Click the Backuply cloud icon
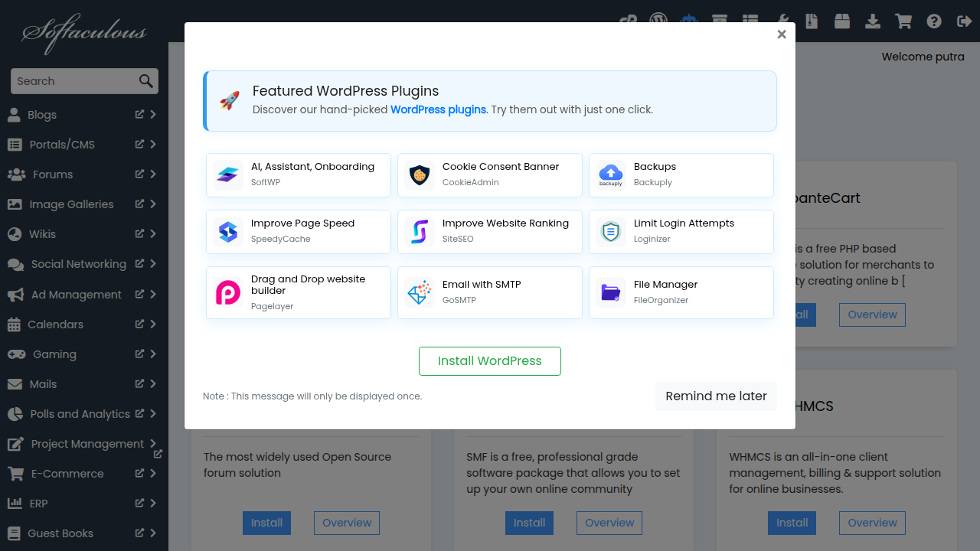Screen dimensions: 980x551 pos(610,175)
